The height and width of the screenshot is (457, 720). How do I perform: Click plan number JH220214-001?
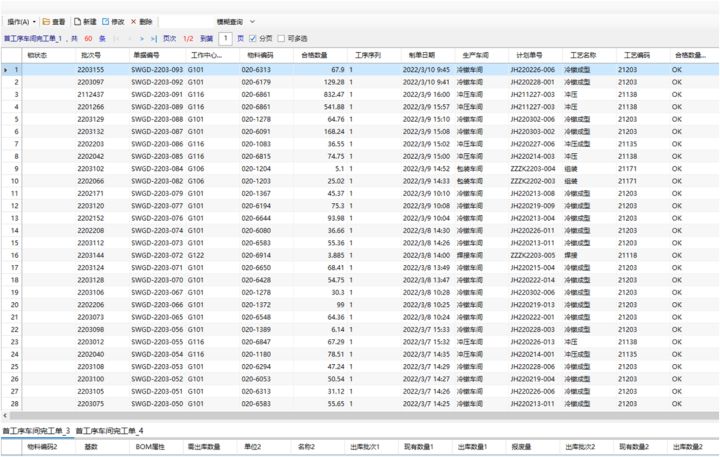(x=533, y=355)
